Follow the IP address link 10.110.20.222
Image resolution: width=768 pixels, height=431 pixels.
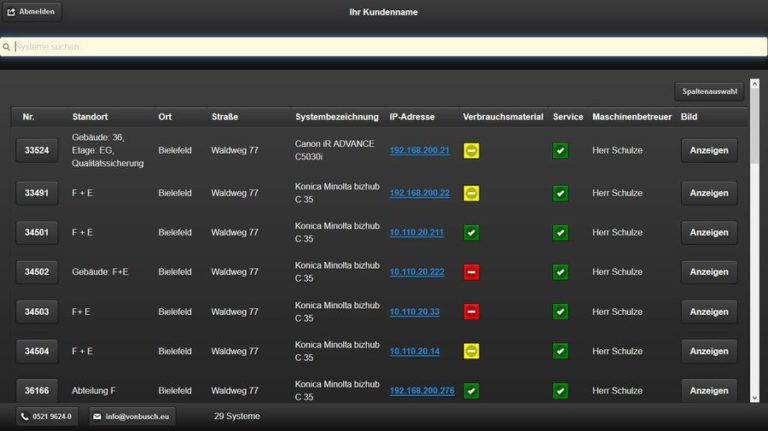coord(416,272)
